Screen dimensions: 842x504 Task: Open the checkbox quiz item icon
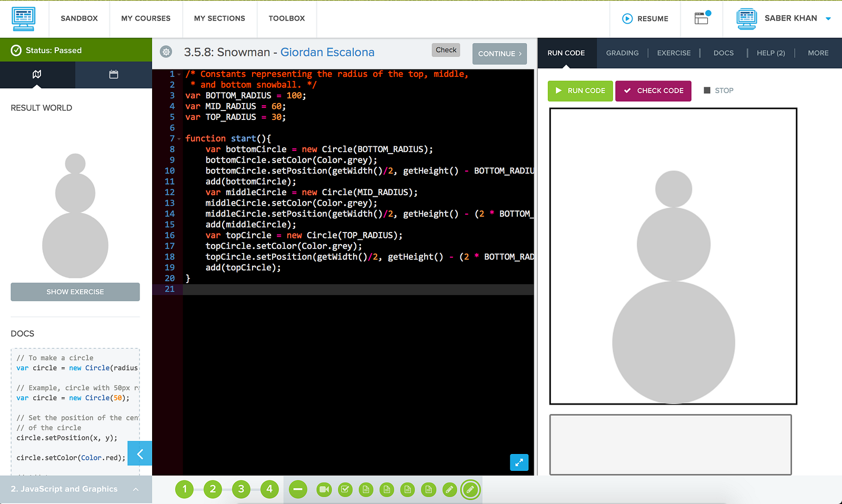(x=345, y=490)
